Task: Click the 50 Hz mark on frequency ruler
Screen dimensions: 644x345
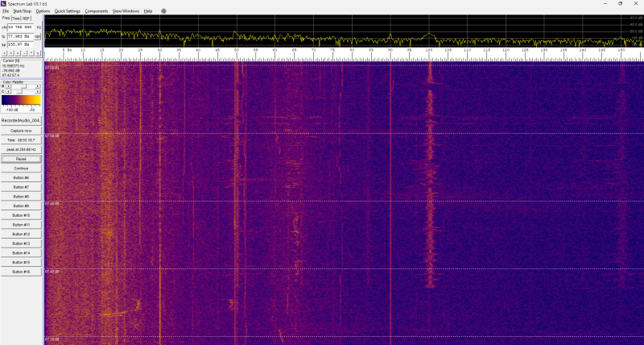Action: point(237,50)
